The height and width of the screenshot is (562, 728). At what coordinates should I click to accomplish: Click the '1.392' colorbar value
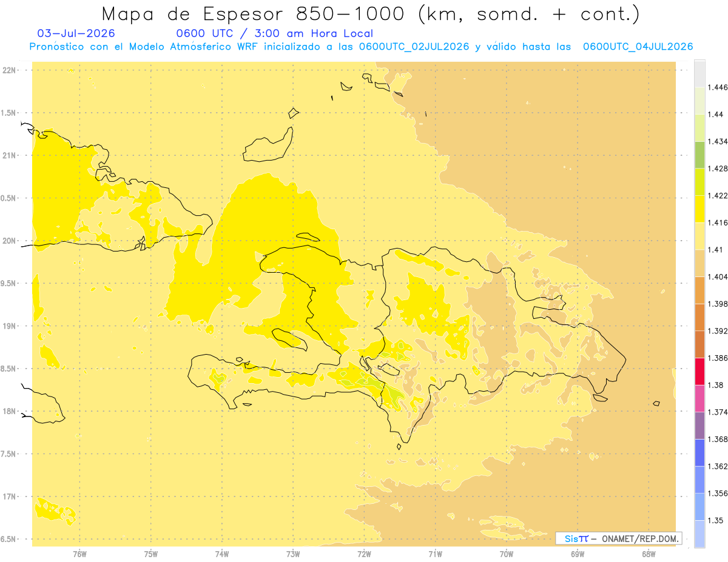click(718, 331)
